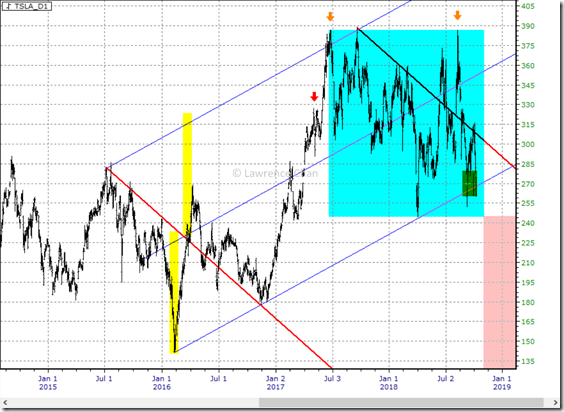This screenshot has width=564, height=412.
Task: Select the small dark green rectangle
Action: [x=469, y=184]
